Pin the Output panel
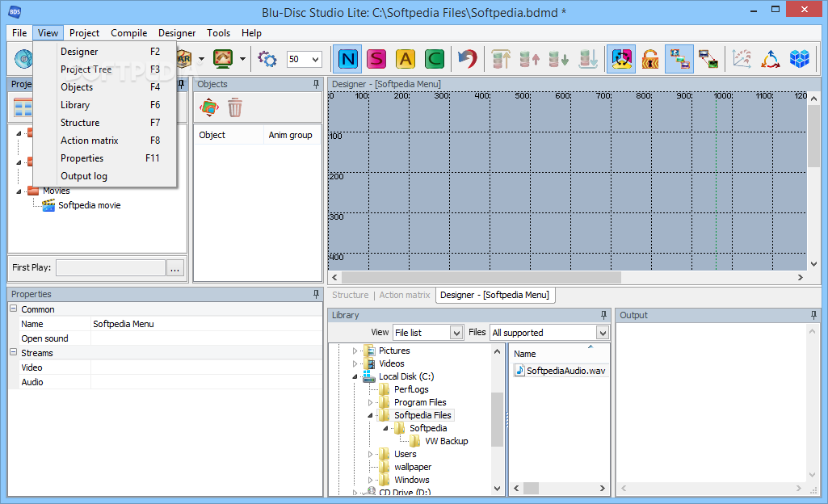Screen dimensions: 828x504 tap(813, 315)
